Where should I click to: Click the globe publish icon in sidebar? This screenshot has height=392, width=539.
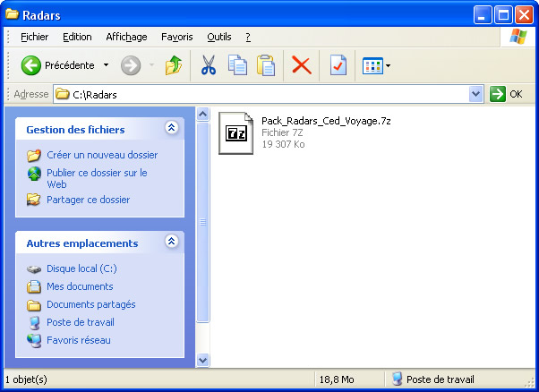coord(34,174)
